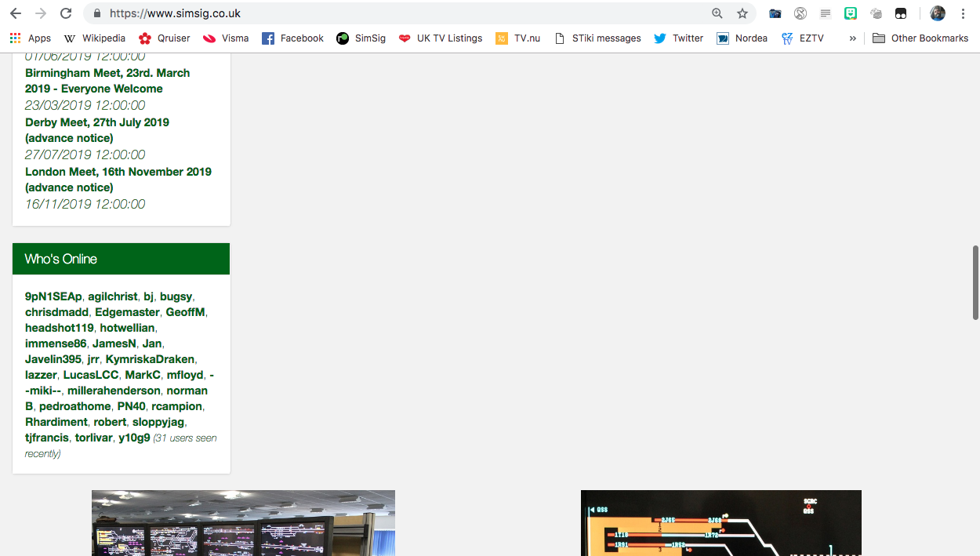Open user Javelin395's profile
This screenshot has width=980, height=556.
pos(53,359)
